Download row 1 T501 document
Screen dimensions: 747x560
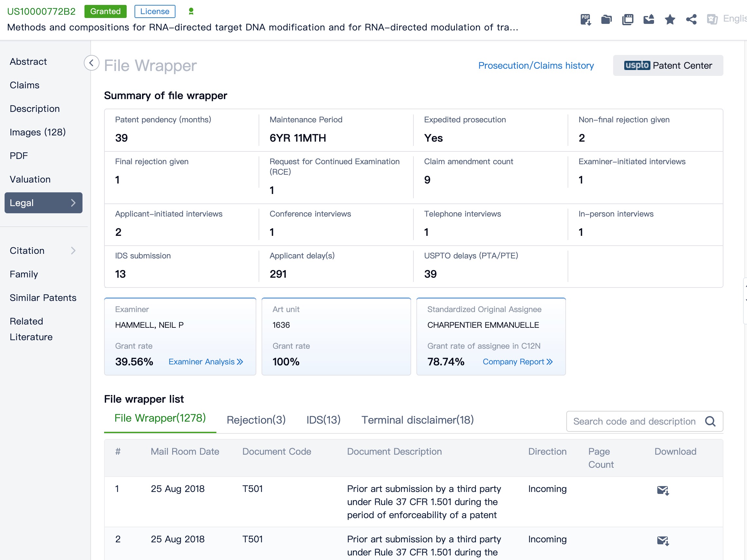(x=663, y=490)
